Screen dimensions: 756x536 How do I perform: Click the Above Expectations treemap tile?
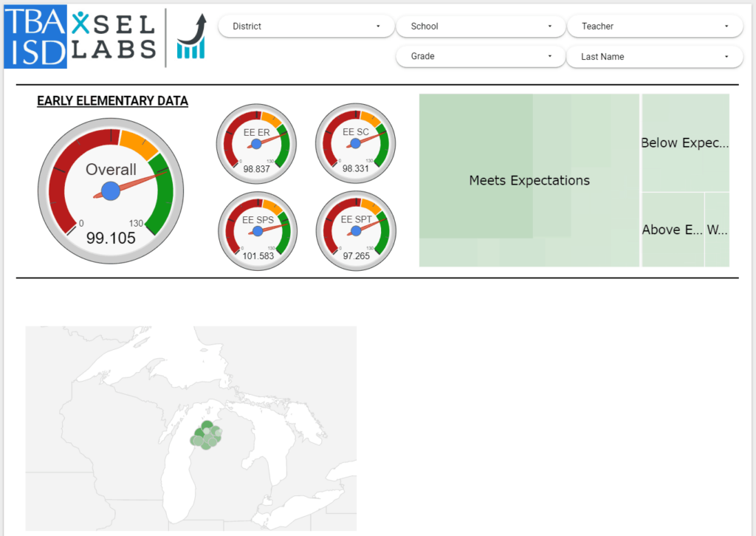[673, 230]
